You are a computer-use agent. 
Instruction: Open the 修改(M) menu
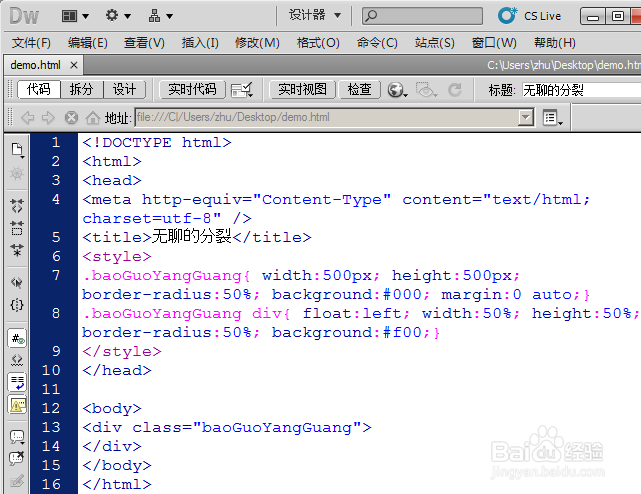257,43
